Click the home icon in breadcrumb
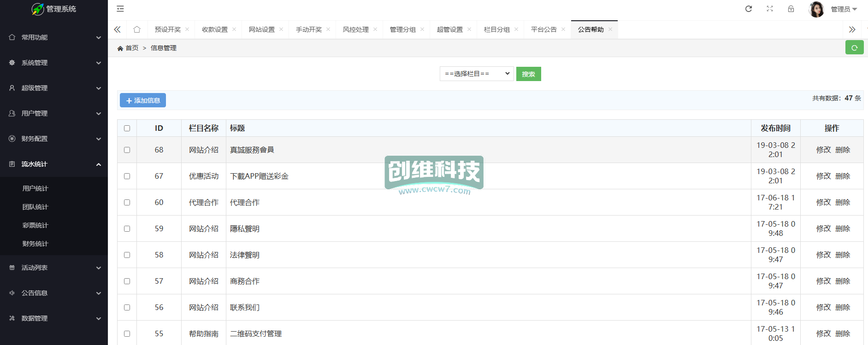The image size is (868, 345). (x=120, y=48)
